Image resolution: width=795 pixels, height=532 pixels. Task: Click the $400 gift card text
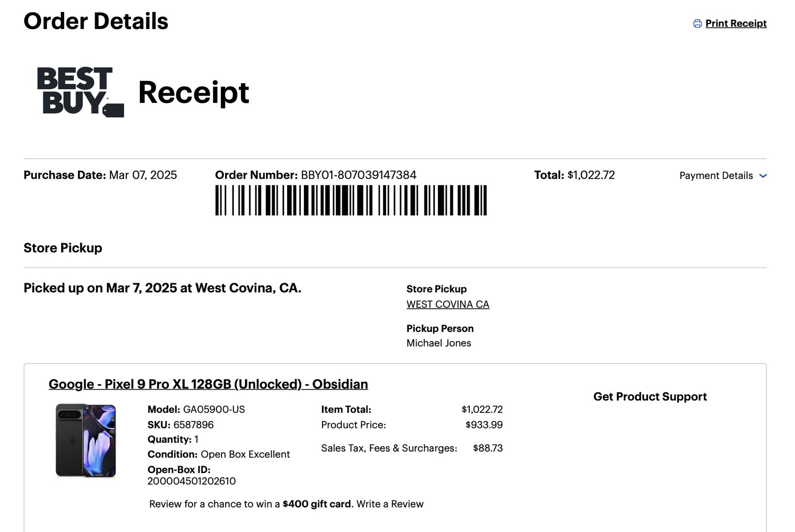(317, 504)
